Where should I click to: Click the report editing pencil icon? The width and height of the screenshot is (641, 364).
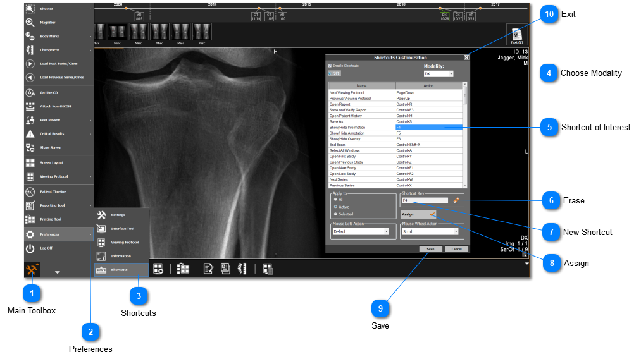(208, 269)
